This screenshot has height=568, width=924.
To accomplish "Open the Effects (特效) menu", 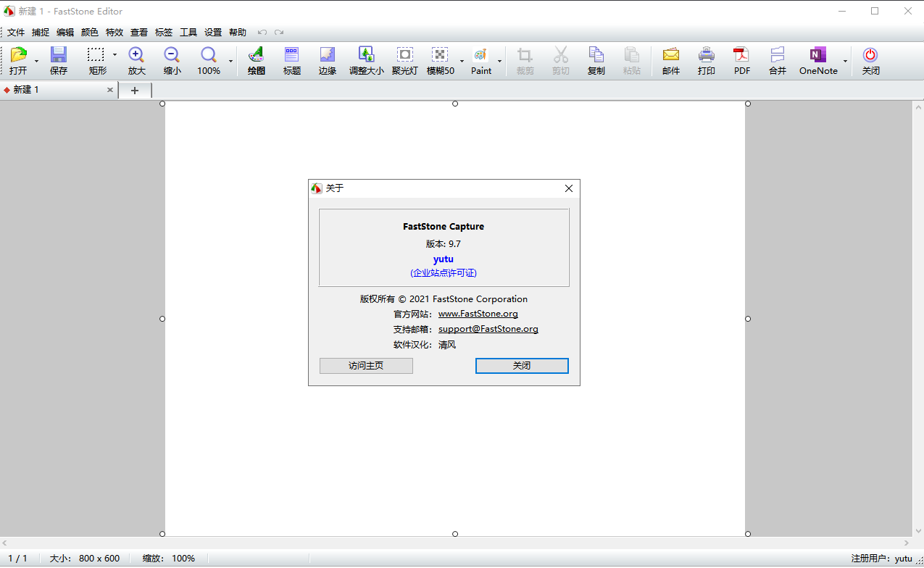I will pos(115,33).
